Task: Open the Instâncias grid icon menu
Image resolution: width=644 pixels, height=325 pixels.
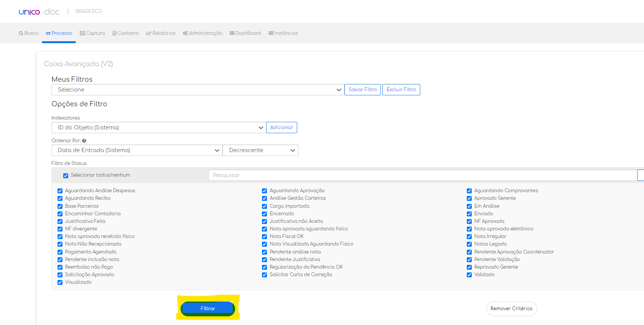Action: [x=271, y=33]
